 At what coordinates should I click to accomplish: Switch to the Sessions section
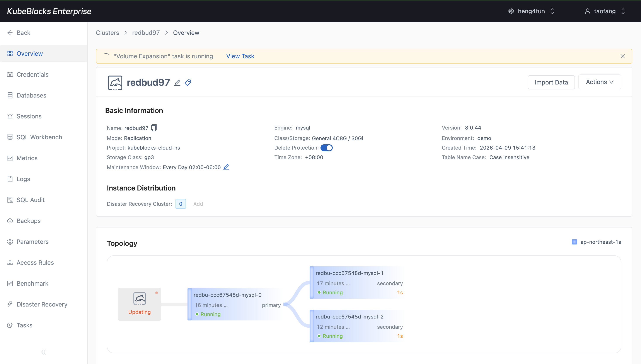pos(29,116)
